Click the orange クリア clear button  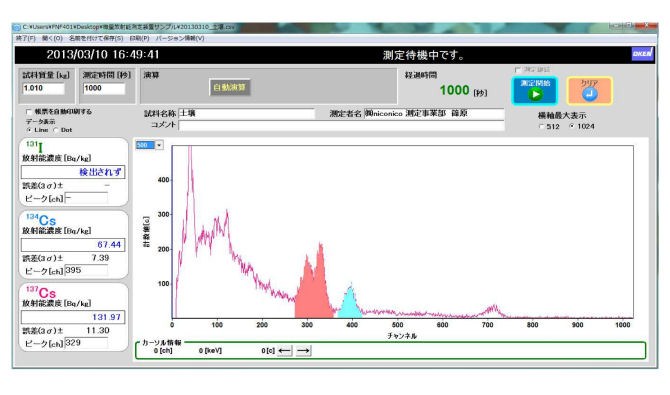pos(589,90)
